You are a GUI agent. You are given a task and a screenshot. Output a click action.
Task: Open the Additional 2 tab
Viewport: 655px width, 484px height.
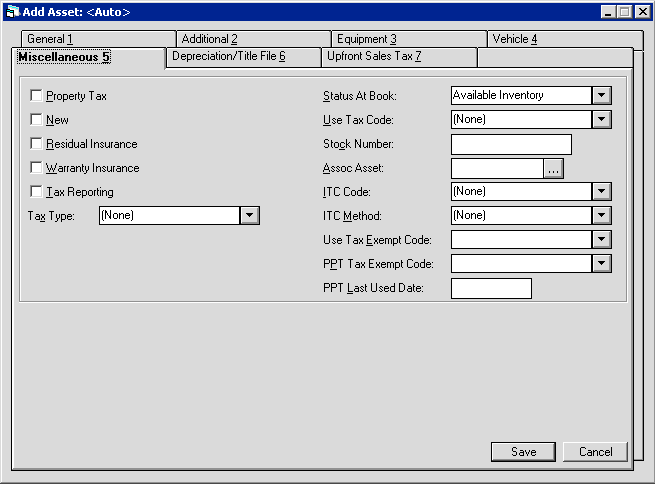254,39
